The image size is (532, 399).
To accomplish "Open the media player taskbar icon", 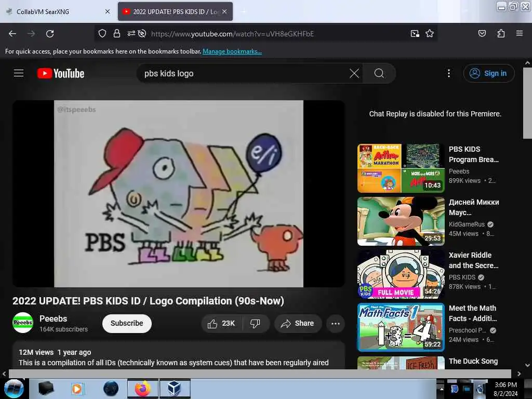I will pos(77,389).
